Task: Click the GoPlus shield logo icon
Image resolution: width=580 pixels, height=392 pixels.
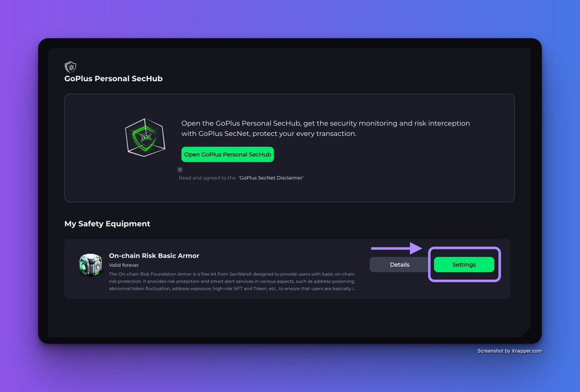Action: 71,67
